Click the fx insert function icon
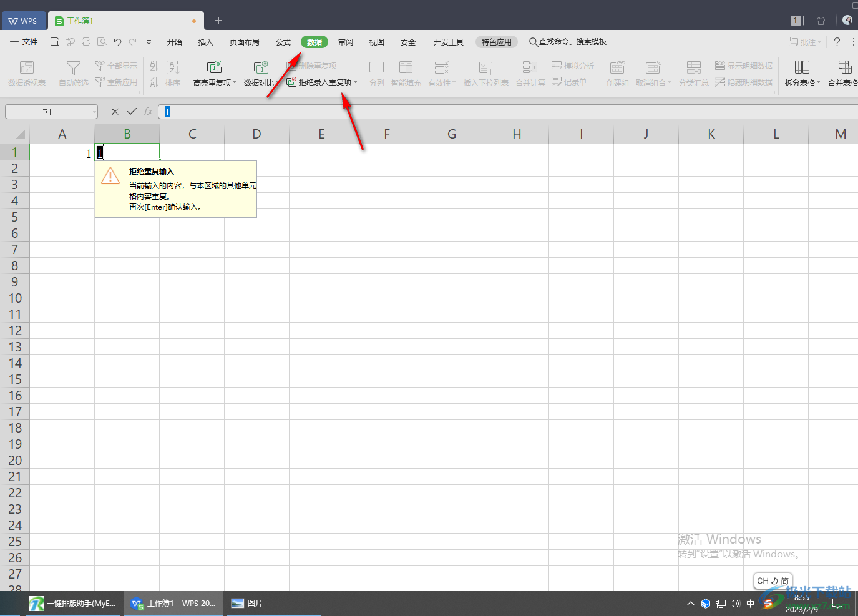 [x=148, y=112]
